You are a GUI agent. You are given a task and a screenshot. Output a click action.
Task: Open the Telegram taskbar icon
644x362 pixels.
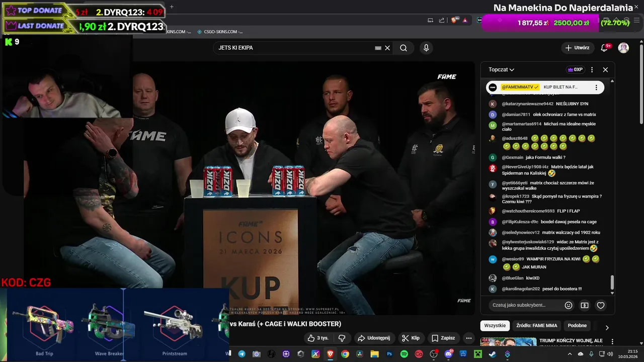[x=242, y=354]
